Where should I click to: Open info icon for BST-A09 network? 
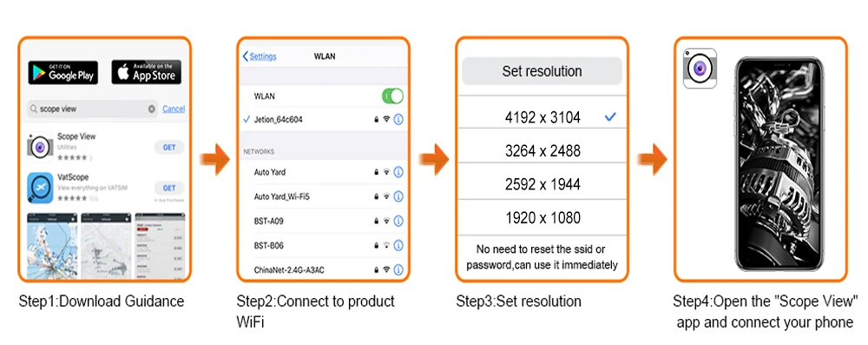pos(398,221)
